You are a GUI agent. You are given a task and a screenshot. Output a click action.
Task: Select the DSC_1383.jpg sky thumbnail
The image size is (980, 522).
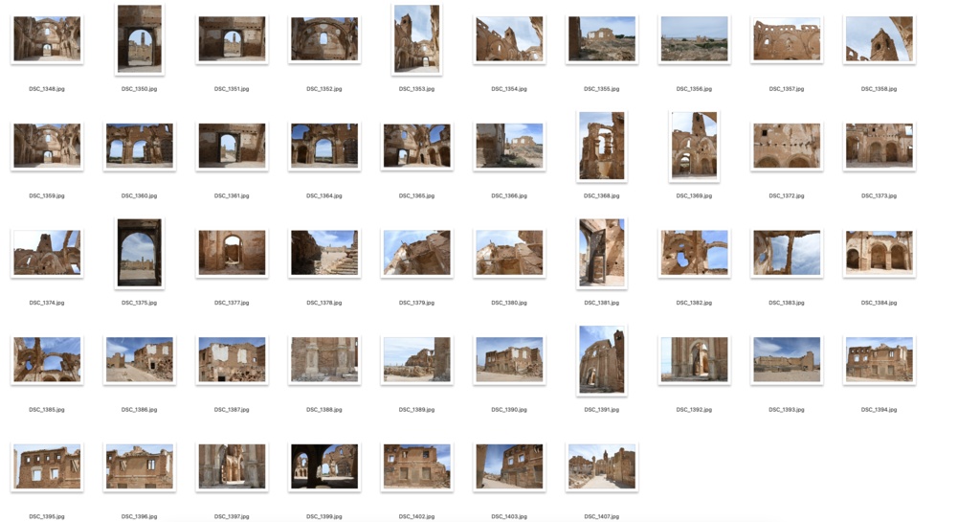pos(787,253)
